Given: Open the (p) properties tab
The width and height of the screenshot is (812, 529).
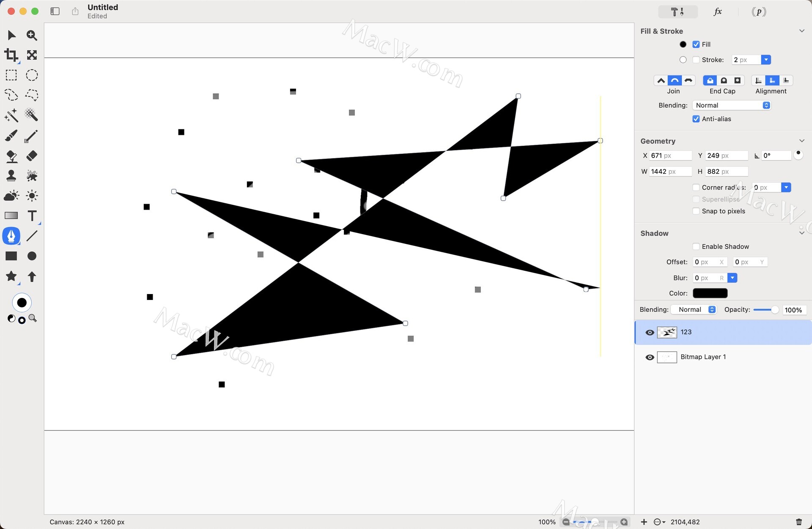Looking at the screenshot, I should click(759, 12).
